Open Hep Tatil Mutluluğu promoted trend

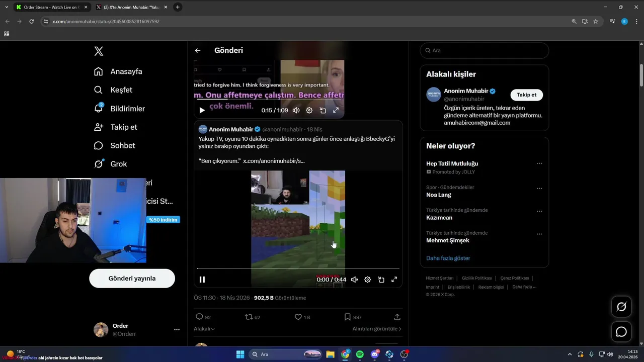pos(452,163)
